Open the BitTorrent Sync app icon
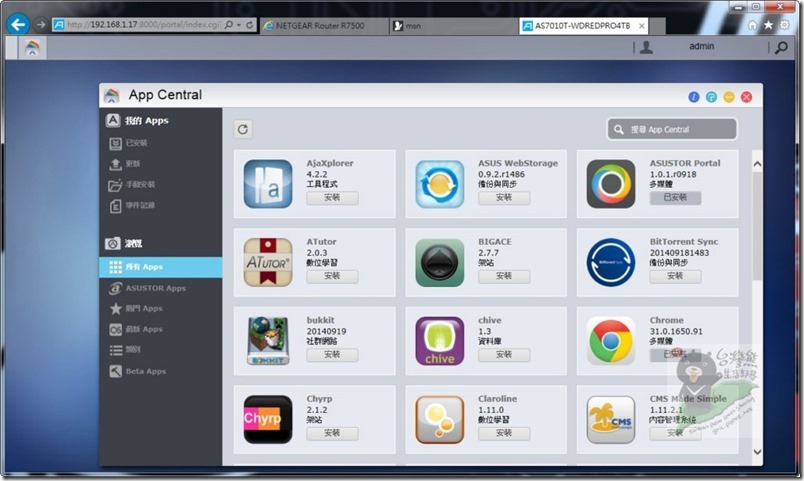This screenshot has height=481, width=804. click(x=611, y=262)
